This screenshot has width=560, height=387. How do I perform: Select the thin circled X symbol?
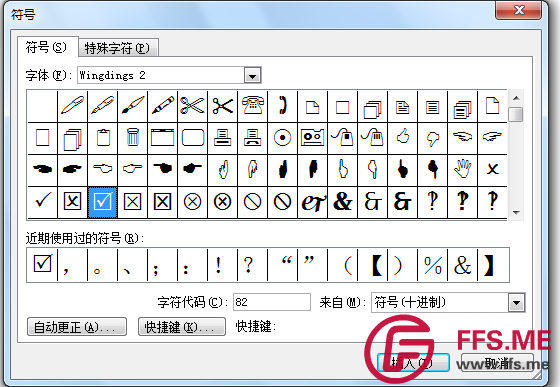[x=192, y=202]
